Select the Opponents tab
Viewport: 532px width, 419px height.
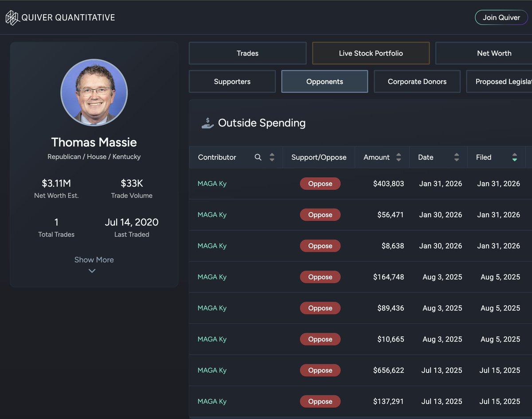point(325,81)
